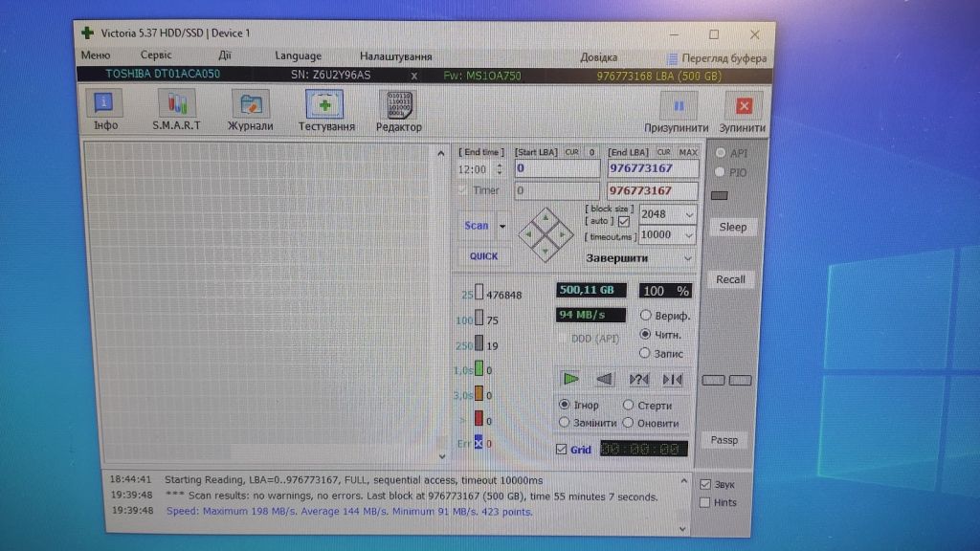The image size is (980, 551).
Task: Pause the scan with Призупинити
Action: tap(677, 113)
